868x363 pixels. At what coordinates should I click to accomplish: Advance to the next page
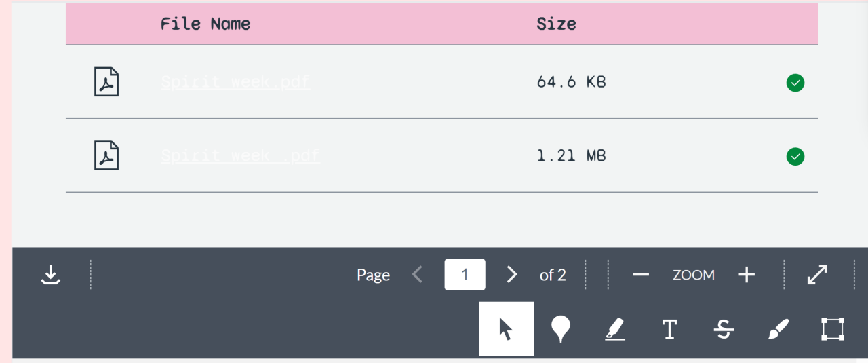coord(512,275)
